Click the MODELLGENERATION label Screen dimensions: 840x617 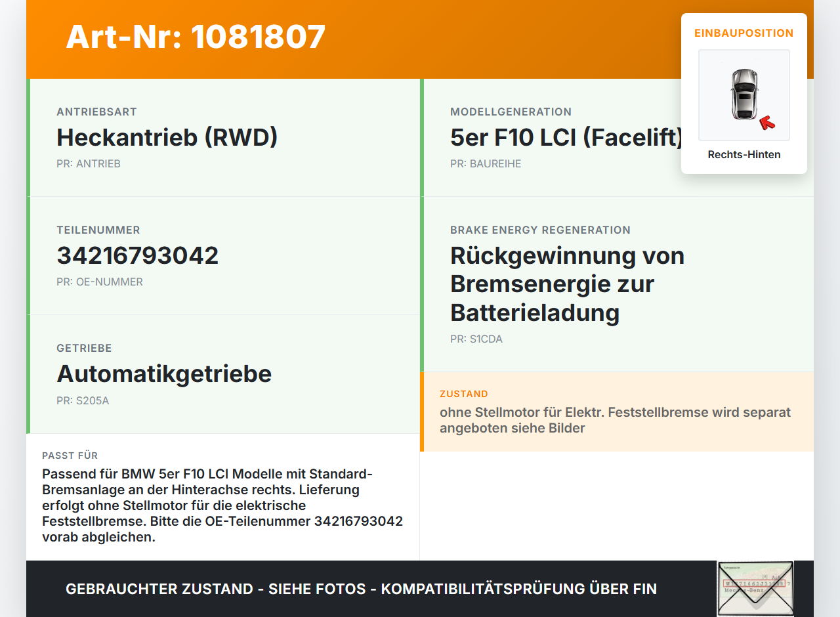[511, 112]
